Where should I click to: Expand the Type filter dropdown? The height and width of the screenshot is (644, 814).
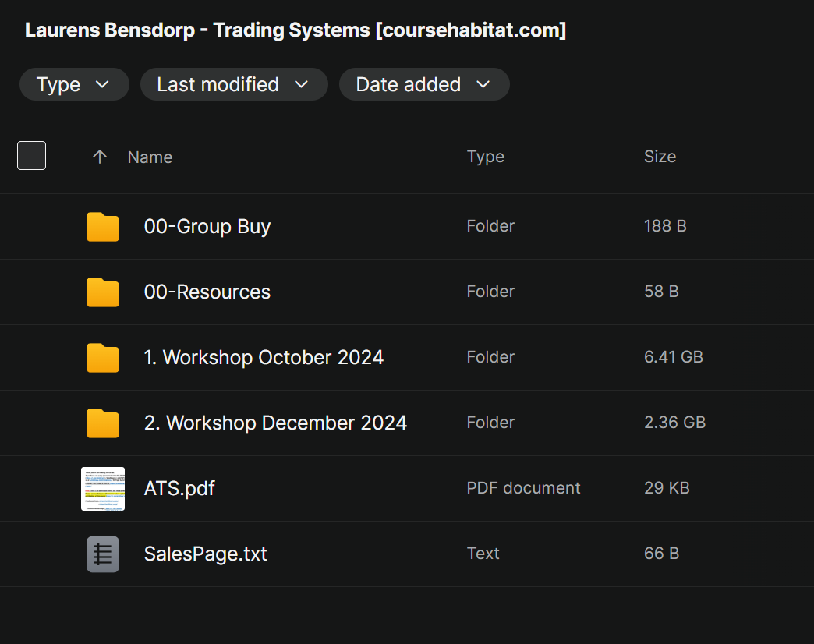(74, 84)
